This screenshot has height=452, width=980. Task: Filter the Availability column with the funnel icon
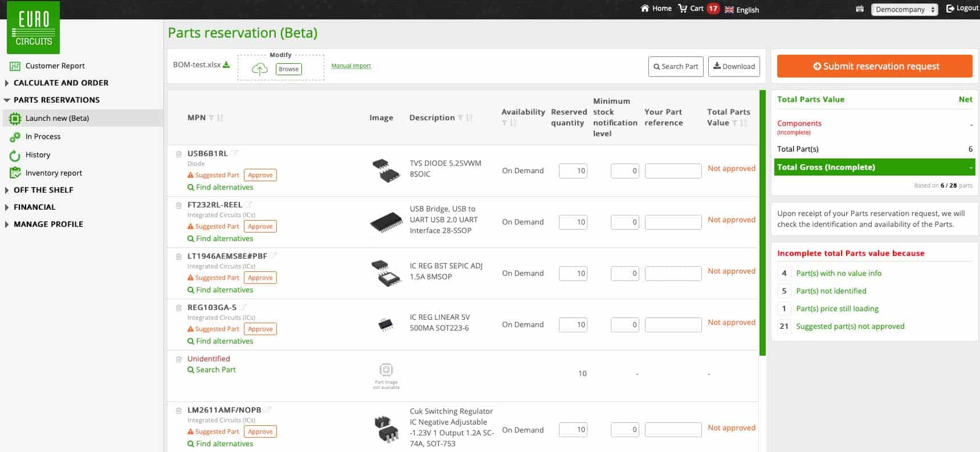[x=504, y=123]
